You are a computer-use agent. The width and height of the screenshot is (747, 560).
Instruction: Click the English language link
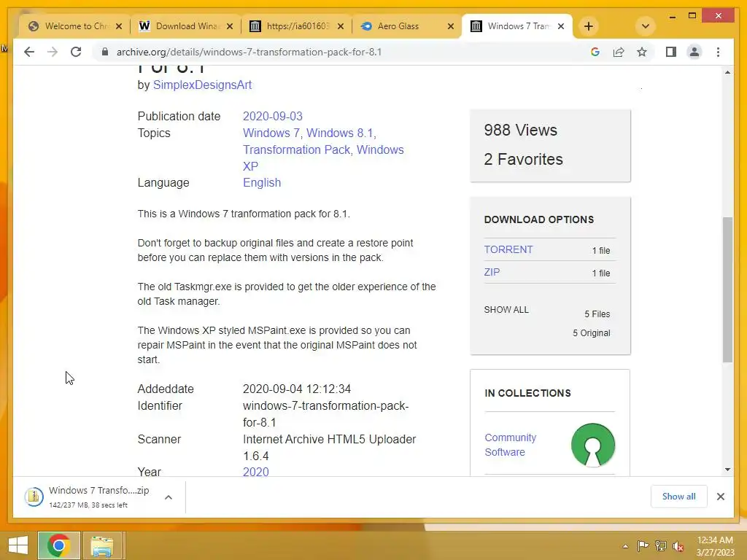262,182
